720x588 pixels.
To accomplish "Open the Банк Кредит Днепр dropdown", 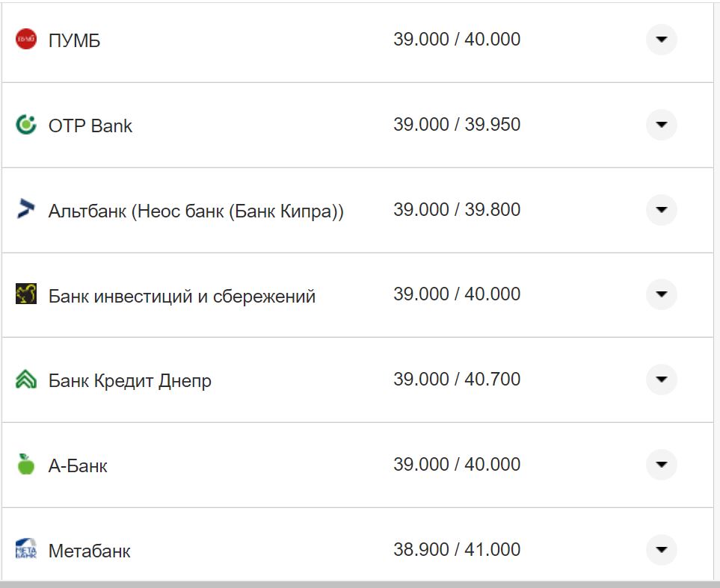I will pos(661,380).
